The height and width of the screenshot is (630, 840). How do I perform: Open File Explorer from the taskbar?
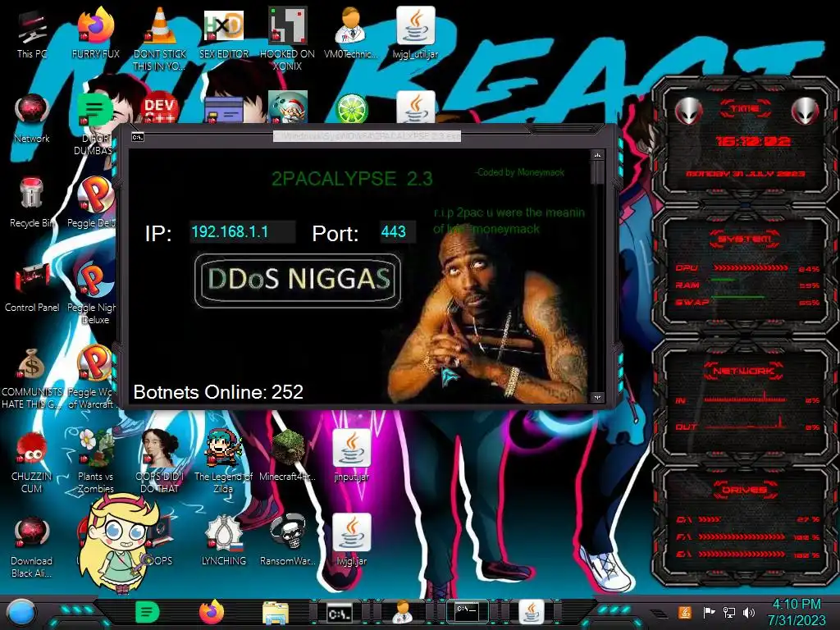point(276,613)
